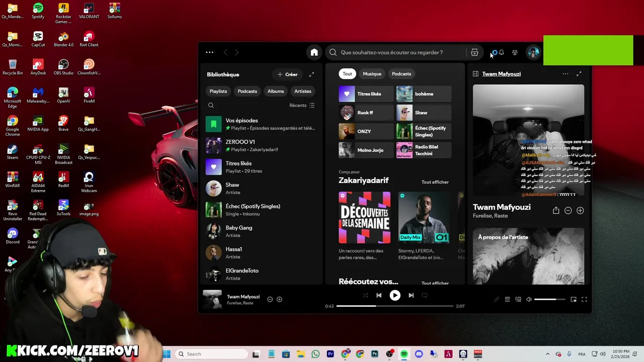Open the Twam Mafyouzi panel title link
The image size is (644, 362).
(502, 74)
